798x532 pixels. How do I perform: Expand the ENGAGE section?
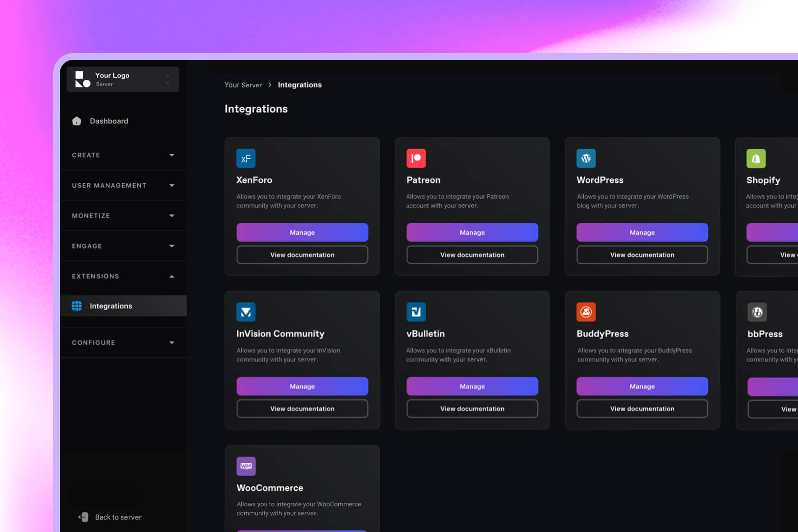tap(123, 246)
